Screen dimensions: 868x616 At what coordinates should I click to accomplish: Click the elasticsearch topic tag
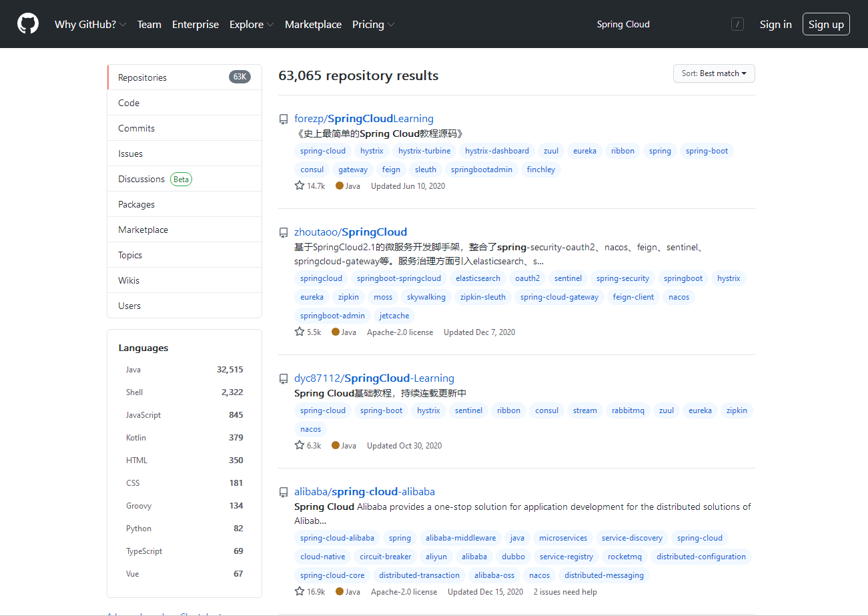tap(478, 278)
